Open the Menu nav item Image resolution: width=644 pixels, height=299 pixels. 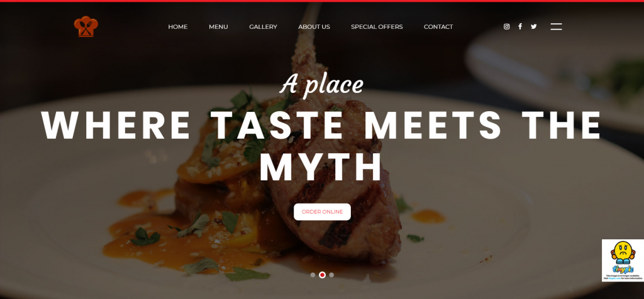pyautogui.click(x=218, y=26)
